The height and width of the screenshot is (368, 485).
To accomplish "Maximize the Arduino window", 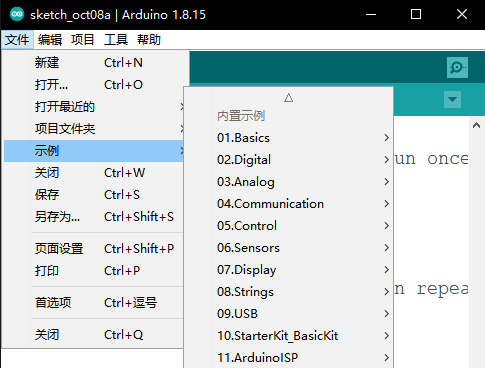I will (x=416, y=14).
